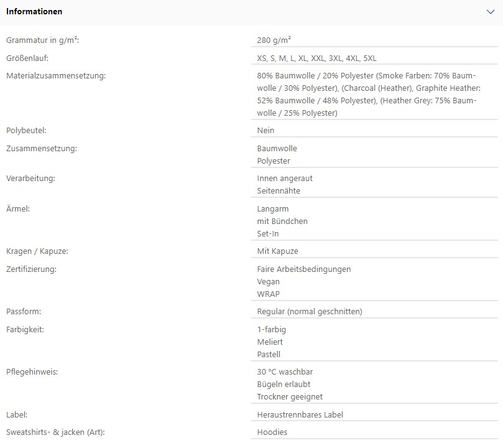Click the Meliert color entry

(270, 342)
